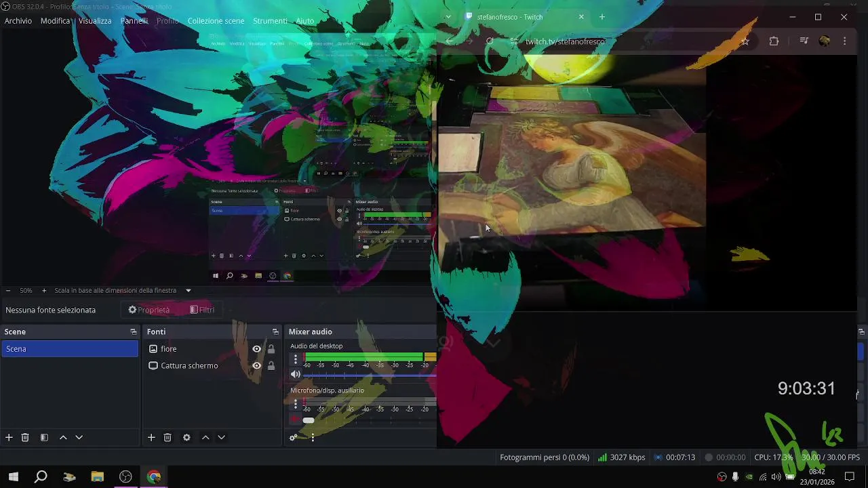Open Pannelli menu
Viewport: 868px width, 488px height.
pyautogui.click(x=134, y=21)
